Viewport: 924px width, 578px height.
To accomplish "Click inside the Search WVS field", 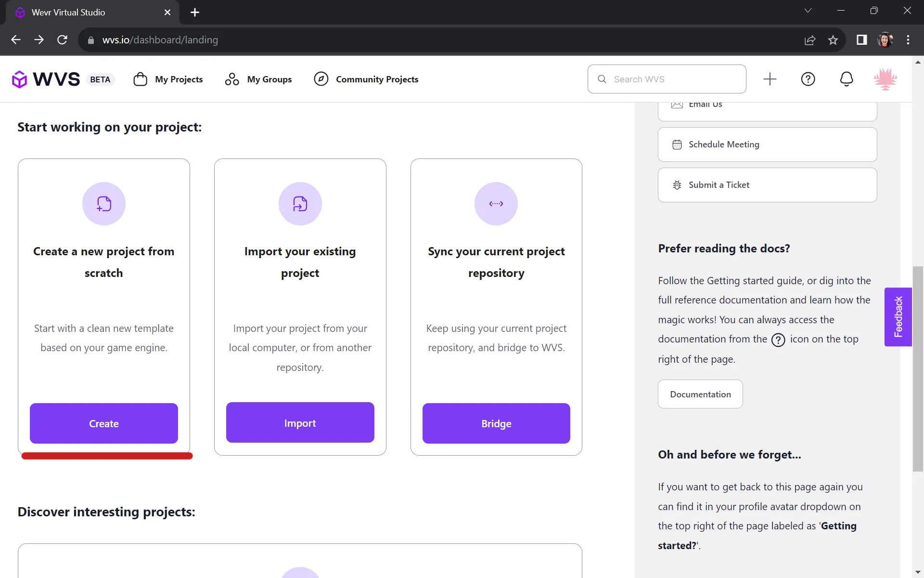I will pos(667,79).
